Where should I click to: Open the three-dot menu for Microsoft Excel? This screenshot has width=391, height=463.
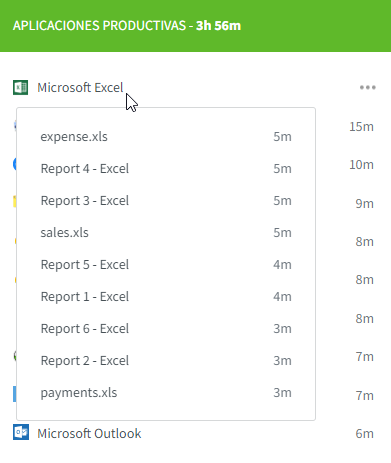pyautogui.click(x=367, y=88)
